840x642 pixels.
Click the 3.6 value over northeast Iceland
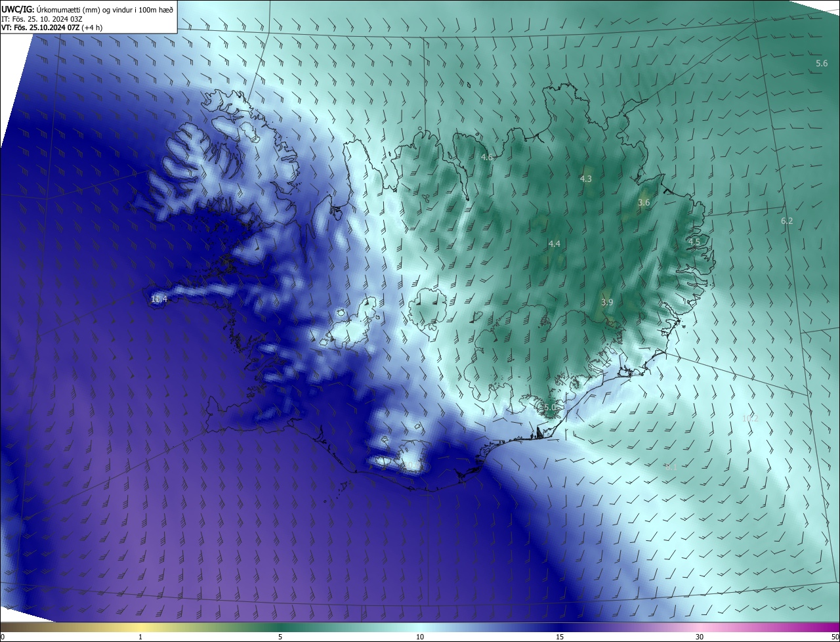pyautogui.click(x=644, y=203)
